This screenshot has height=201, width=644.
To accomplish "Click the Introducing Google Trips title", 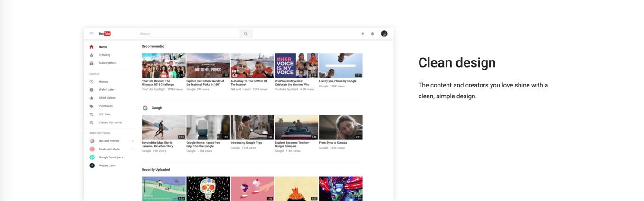I will (x=246, y=143).
